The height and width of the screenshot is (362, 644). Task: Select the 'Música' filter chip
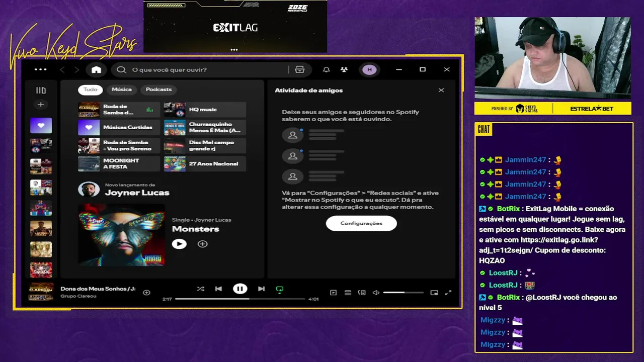[122, 89]
